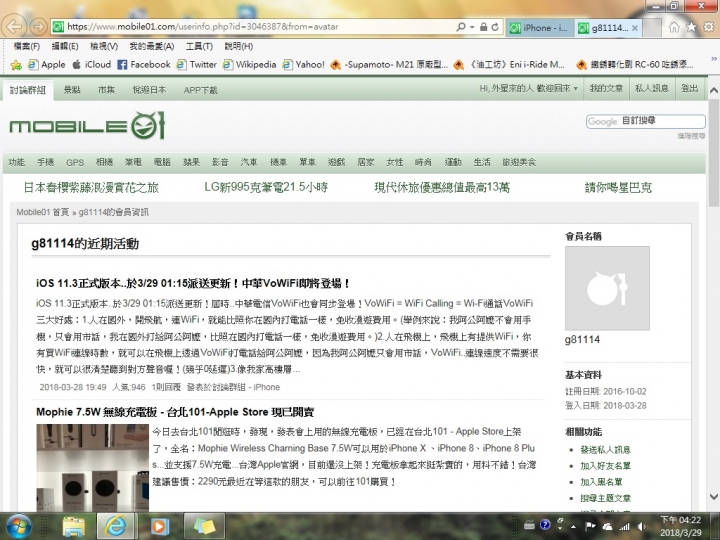Click the security lock icon in the address bar
720x540 pixels.
point(484,27)
